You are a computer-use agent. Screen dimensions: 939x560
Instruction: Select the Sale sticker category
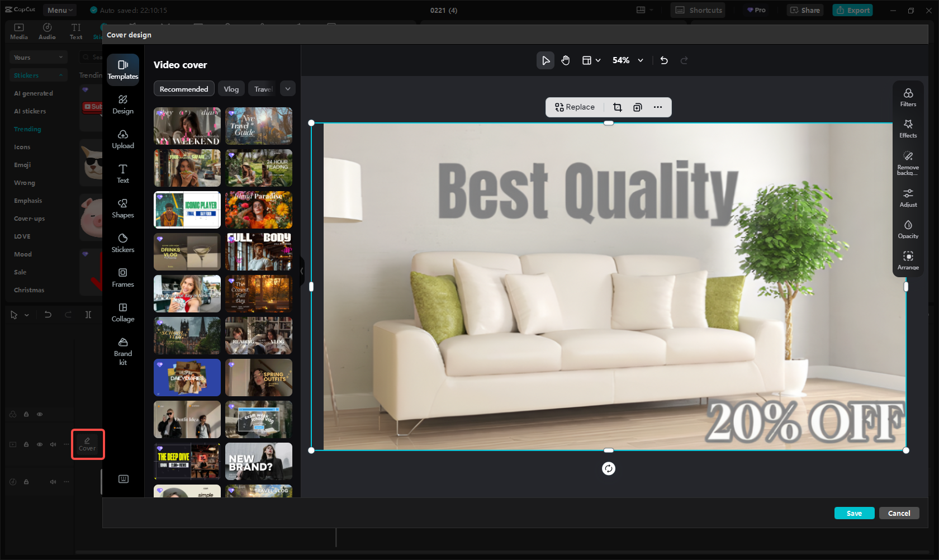point(20,272)
